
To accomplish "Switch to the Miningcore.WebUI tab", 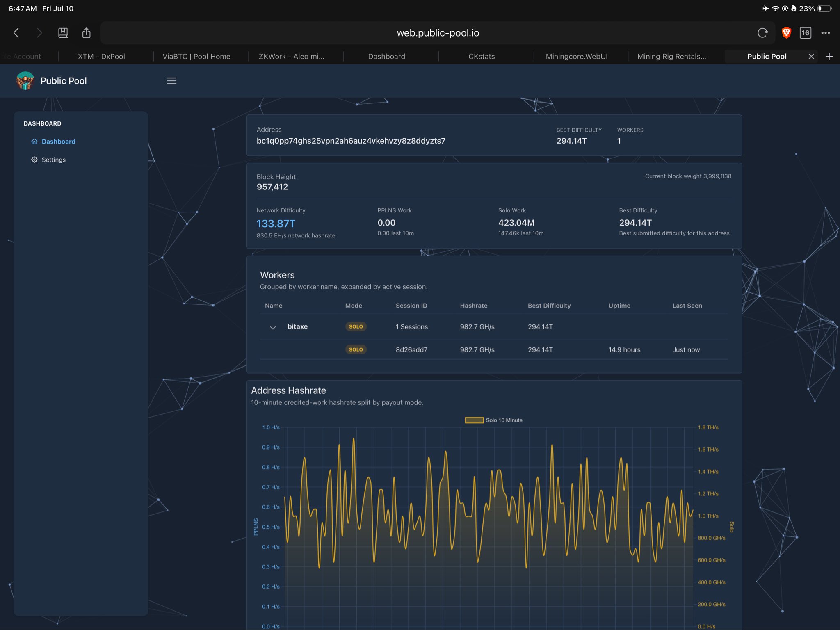I will (x=577, y=57).
